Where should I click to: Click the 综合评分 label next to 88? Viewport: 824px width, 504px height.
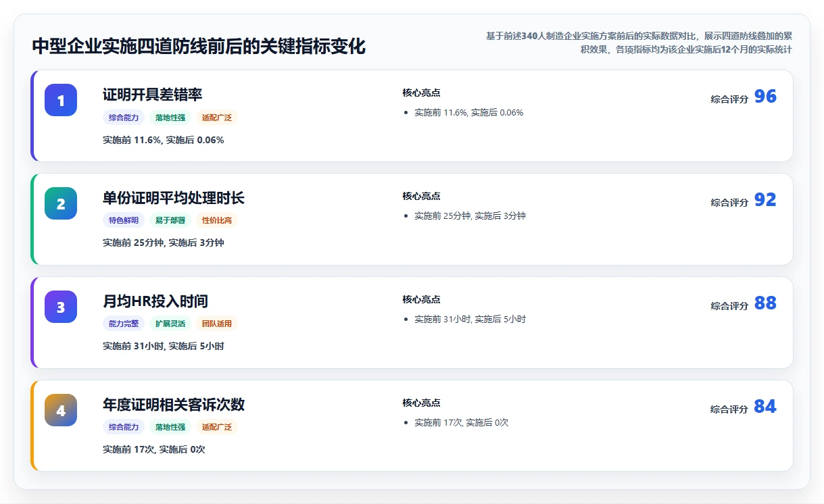[729, 306]
